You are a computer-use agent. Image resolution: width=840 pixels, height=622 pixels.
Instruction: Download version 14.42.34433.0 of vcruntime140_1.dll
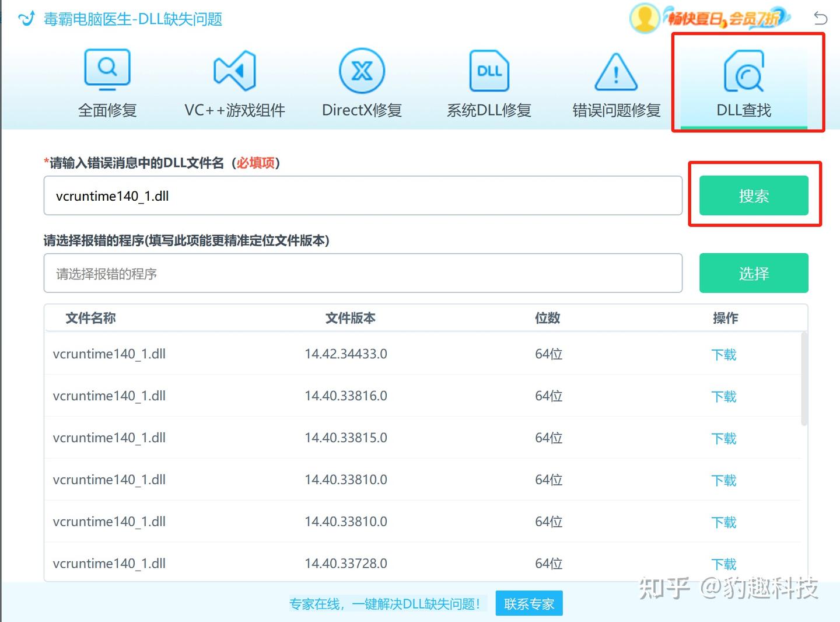click(x=724, y=354)
